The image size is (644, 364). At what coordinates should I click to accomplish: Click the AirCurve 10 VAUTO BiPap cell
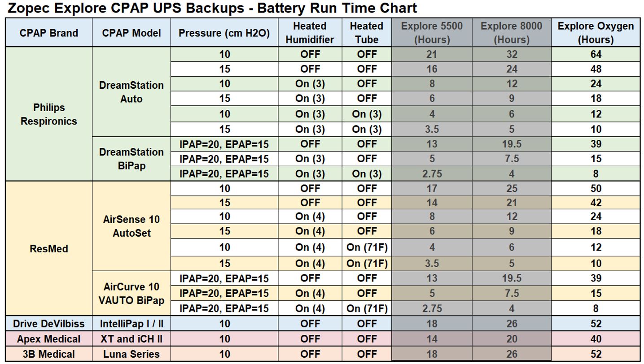pyautogui.click(x=131, y=293)
